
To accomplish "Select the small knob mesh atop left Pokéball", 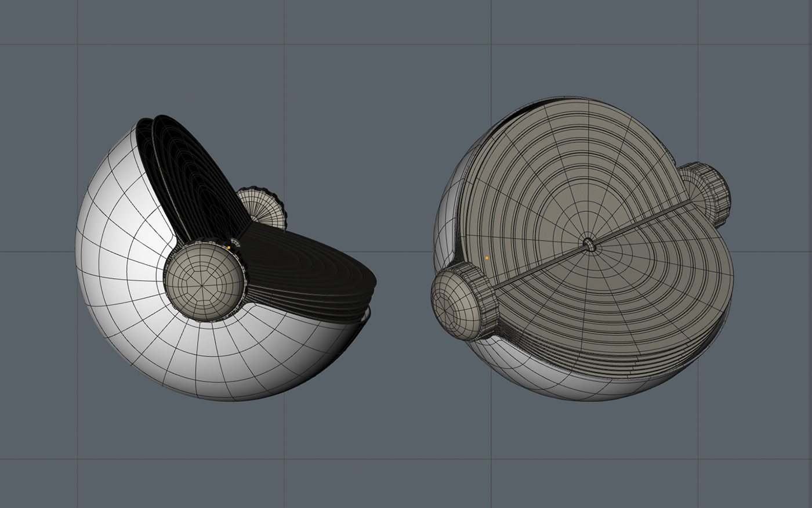I will tap(261, 203).
